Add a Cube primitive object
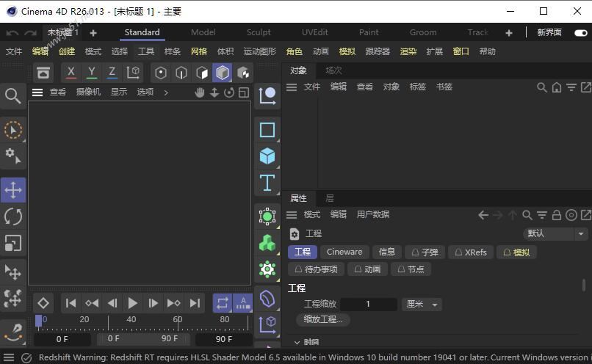The height and width of the screenshot is (364, 592). pos(267,156)
